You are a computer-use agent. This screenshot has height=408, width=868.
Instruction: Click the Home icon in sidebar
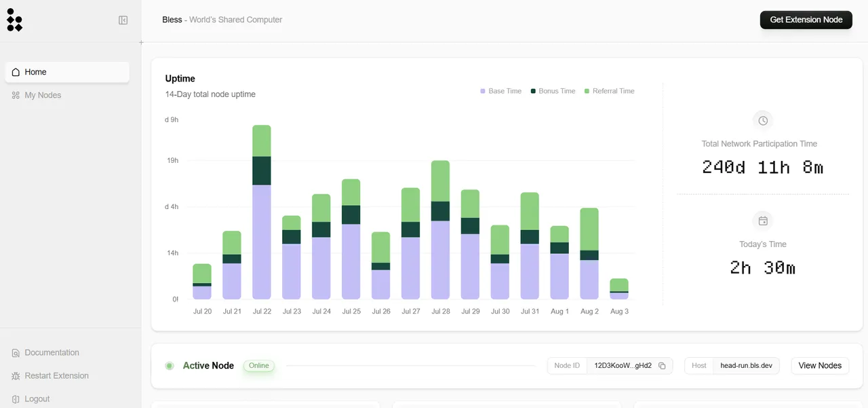tap(16, 72)
